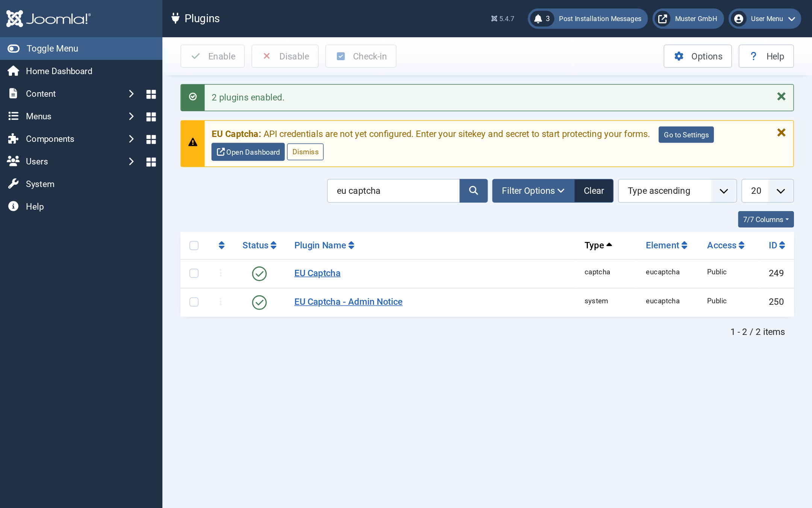Image resolution: width=812 pixels, height=508 pixels.
Task: Click the ID value 249
Action: (x=776, y=273)
